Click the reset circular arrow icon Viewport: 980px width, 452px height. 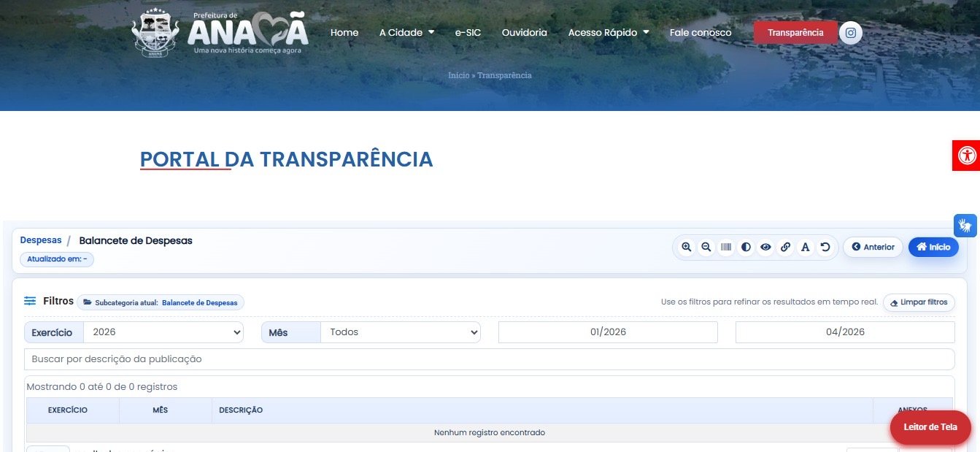tap(825, 248)
